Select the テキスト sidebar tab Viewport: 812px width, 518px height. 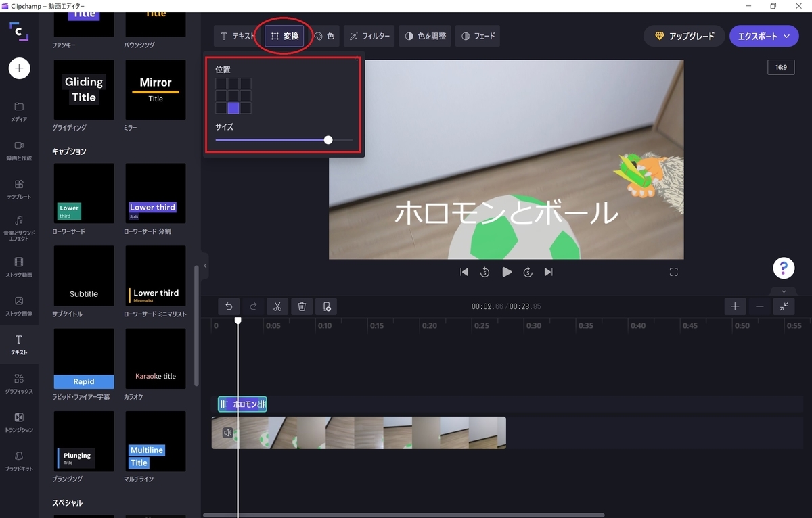pyautogui.click(x=19, y=344)
